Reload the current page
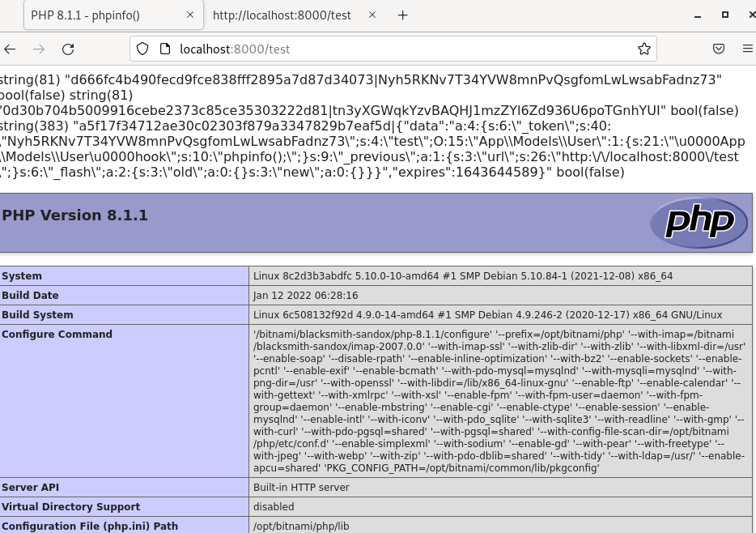Screen dimensions: 756x533 tap(68, 49)
